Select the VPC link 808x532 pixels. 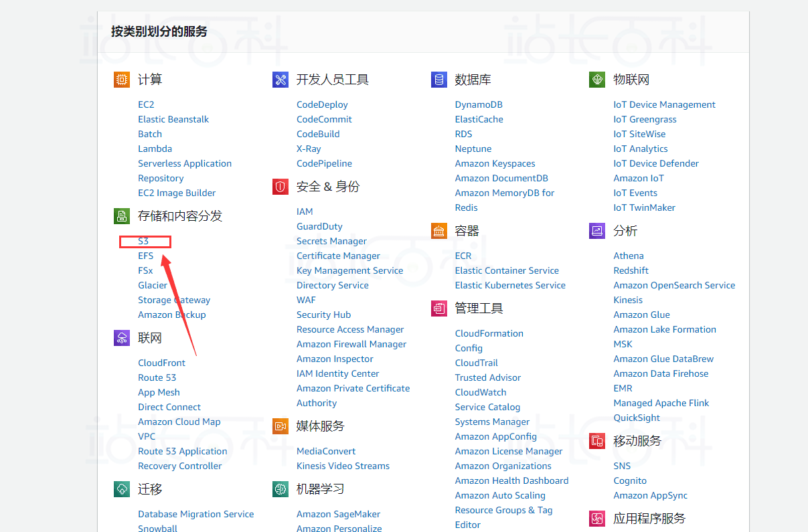147,436
